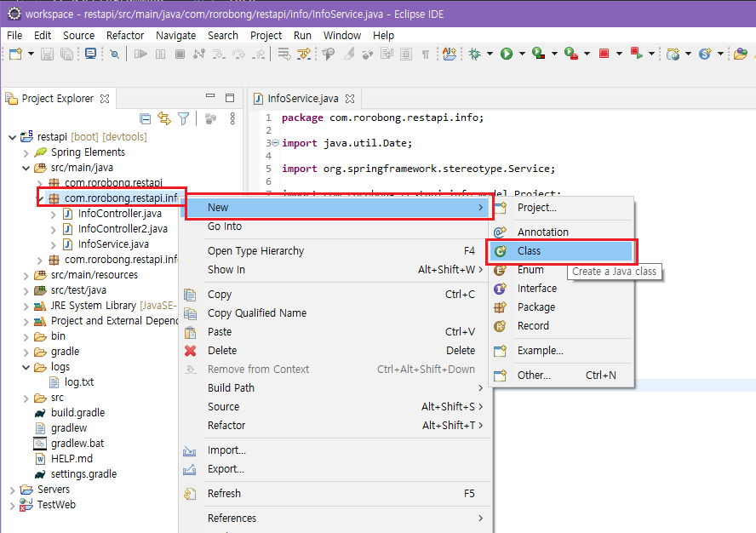Click the green bug Debug icon
The image size is (756, 533).
475,54
